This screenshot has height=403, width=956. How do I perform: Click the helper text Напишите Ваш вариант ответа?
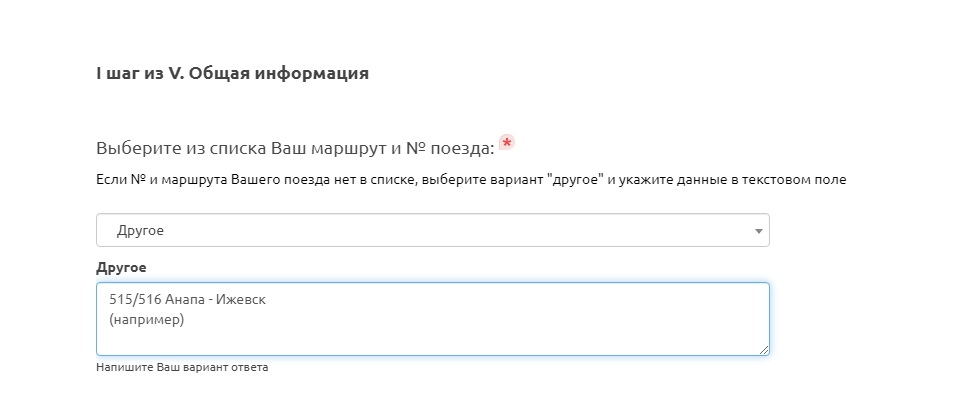pos(182,367)
